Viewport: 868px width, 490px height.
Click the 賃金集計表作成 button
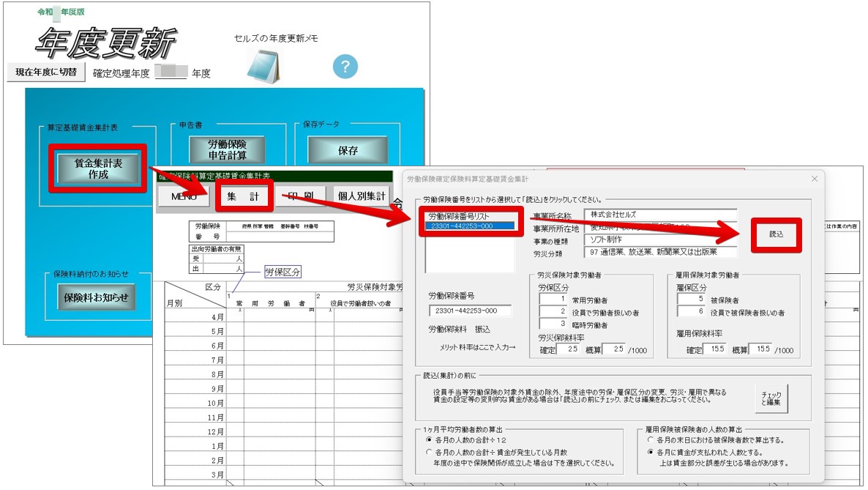click(x=98, y=168)
